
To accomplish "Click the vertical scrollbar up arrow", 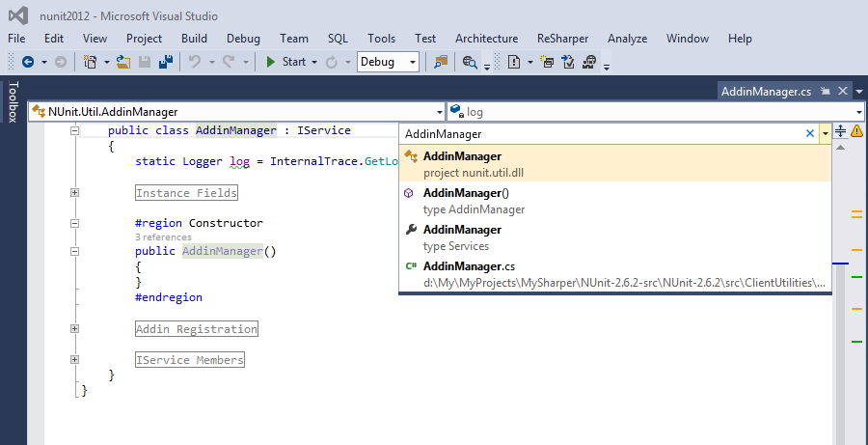I will 840,148.
